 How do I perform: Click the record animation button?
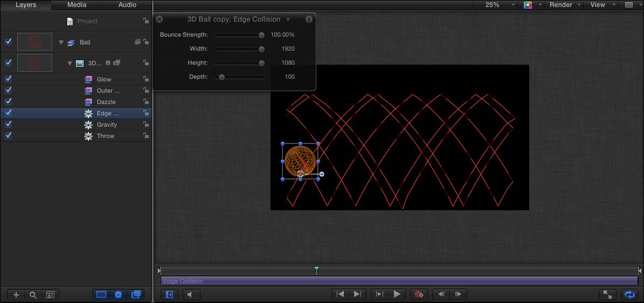pos(419,294)
